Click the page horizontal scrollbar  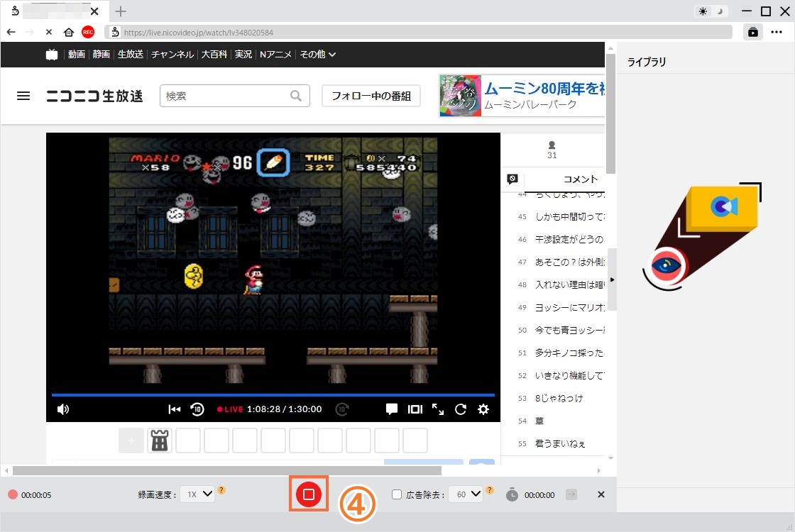226,471
